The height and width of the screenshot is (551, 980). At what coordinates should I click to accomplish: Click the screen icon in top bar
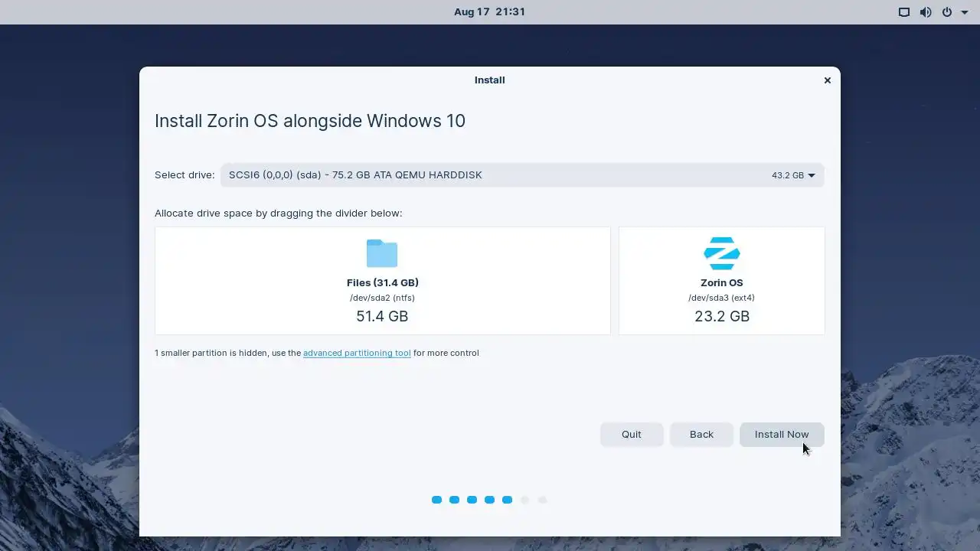click(904, 12)
